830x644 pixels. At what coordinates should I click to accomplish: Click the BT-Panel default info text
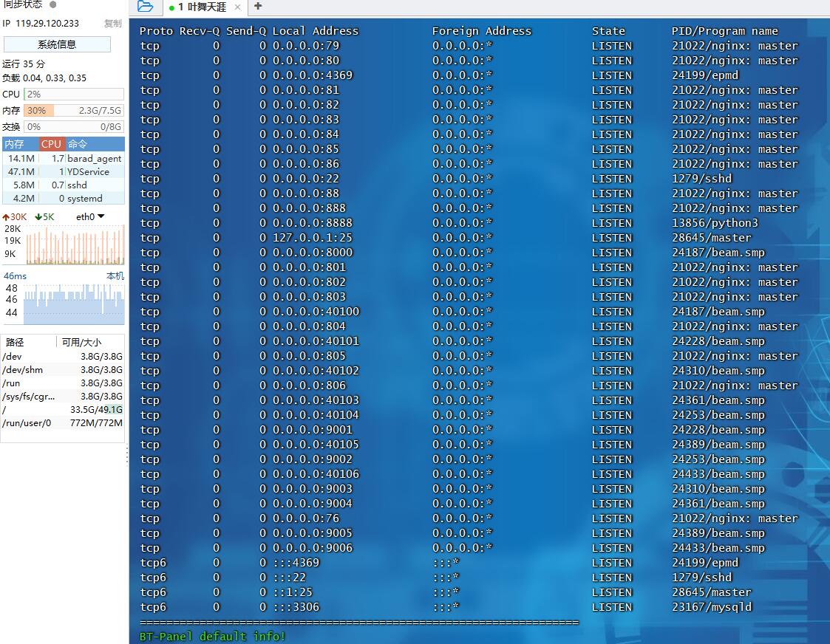213,636
